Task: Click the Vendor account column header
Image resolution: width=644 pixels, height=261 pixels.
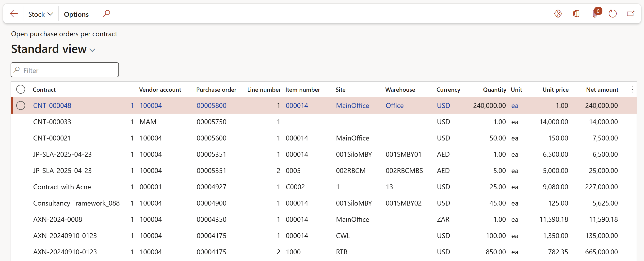Action: point(160,89)
